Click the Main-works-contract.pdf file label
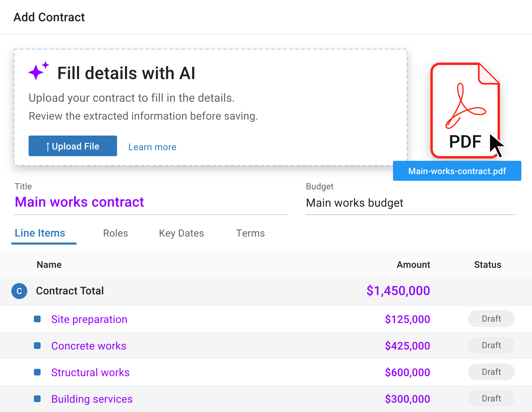532x412 pixels. coord(457,171)
